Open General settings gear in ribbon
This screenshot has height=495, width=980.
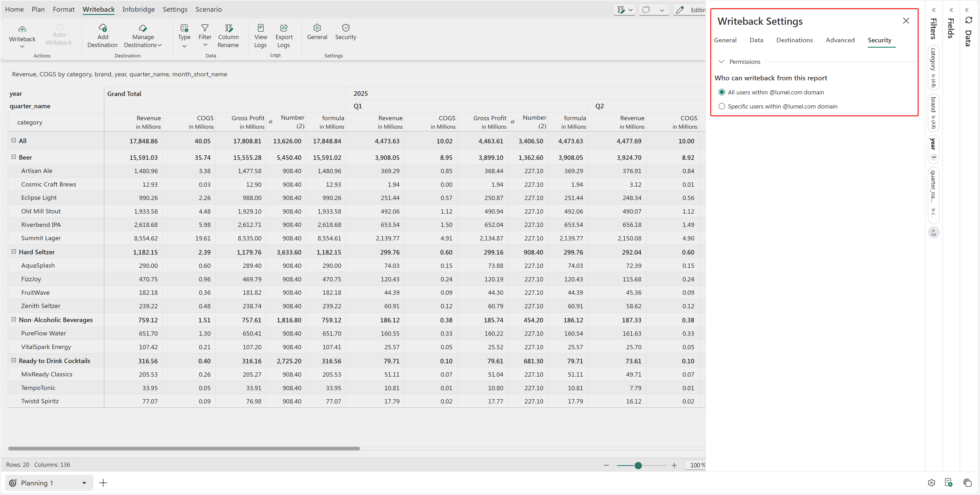point(317,28)
